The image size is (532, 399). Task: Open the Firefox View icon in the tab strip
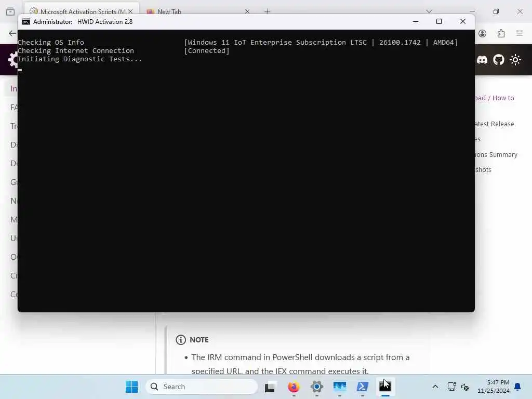click(x=10, y=11)
